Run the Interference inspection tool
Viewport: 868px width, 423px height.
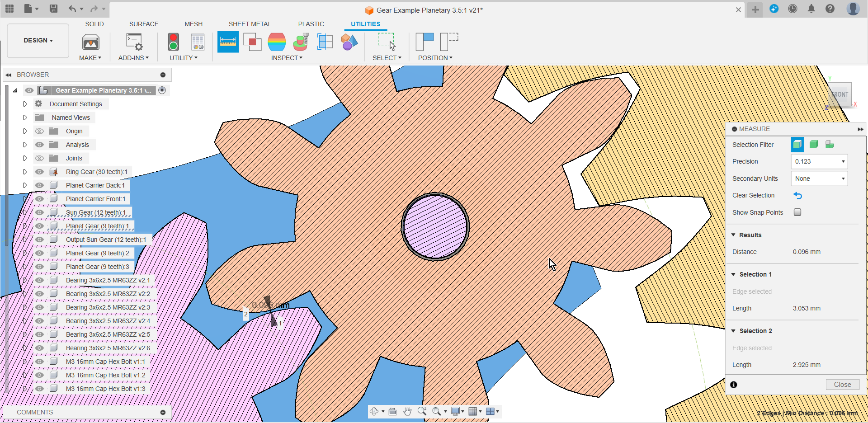pos(252,42)
